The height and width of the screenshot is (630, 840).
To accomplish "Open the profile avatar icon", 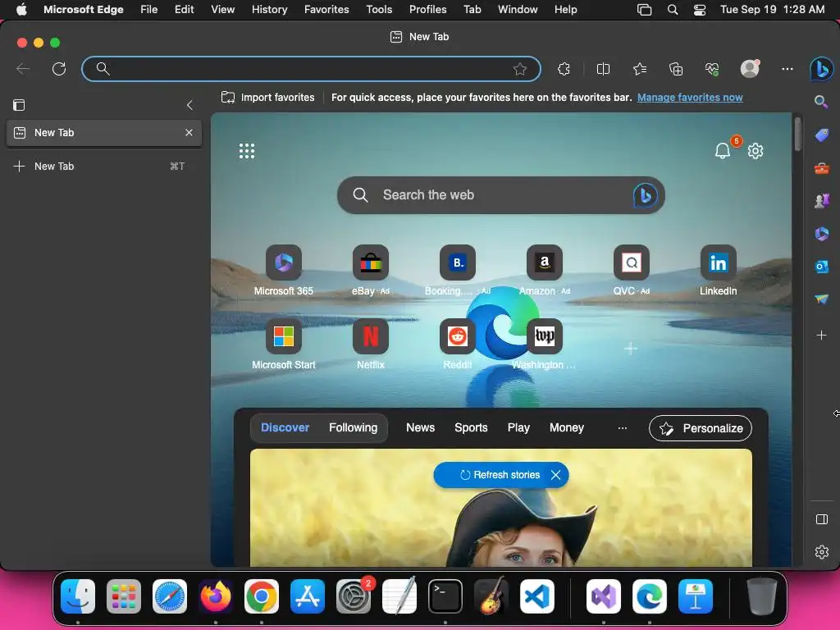I will click(x=750, y=69).
